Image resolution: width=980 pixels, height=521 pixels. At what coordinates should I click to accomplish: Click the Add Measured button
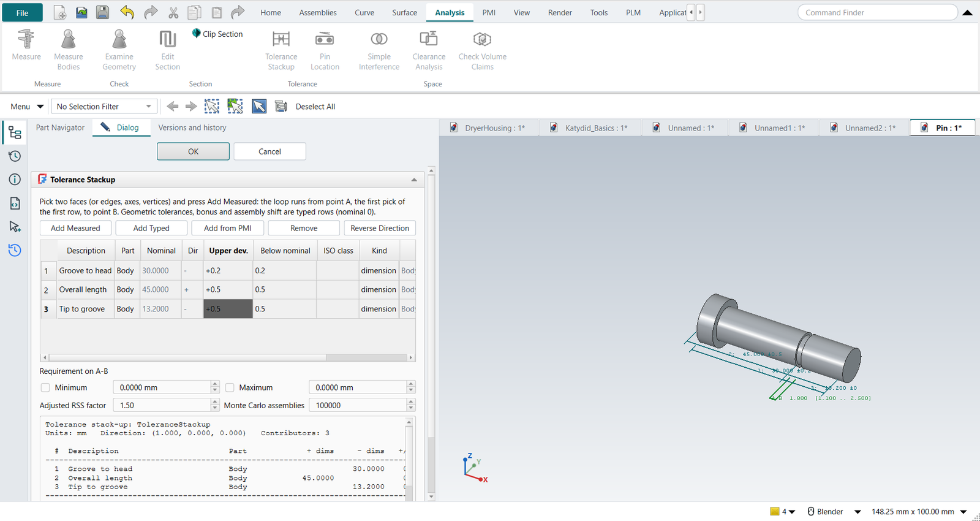click(x=75, y=228)
